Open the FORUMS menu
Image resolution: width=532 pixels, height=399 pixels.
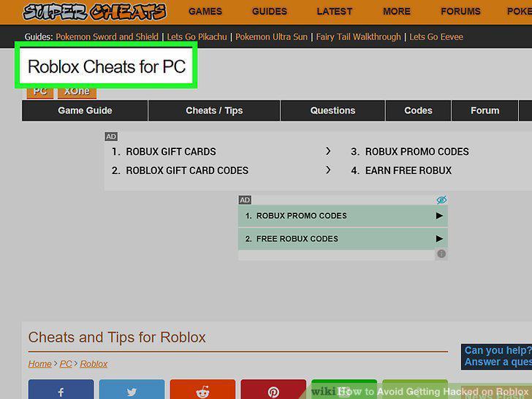point(460,12)
